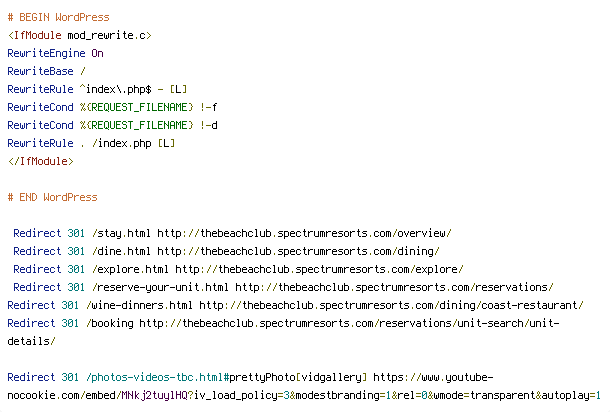Screen dimensions: 610x412
Task: Click the 'RewriteRule . /index.php [L]' line
Action: point(91,143)
